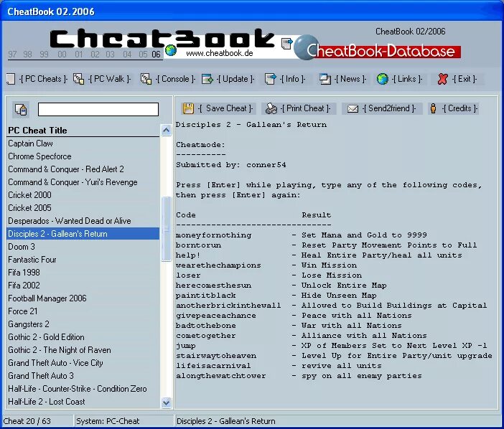
Task: Click the PC Walk icon in toolbar
Action: point(79,79)
